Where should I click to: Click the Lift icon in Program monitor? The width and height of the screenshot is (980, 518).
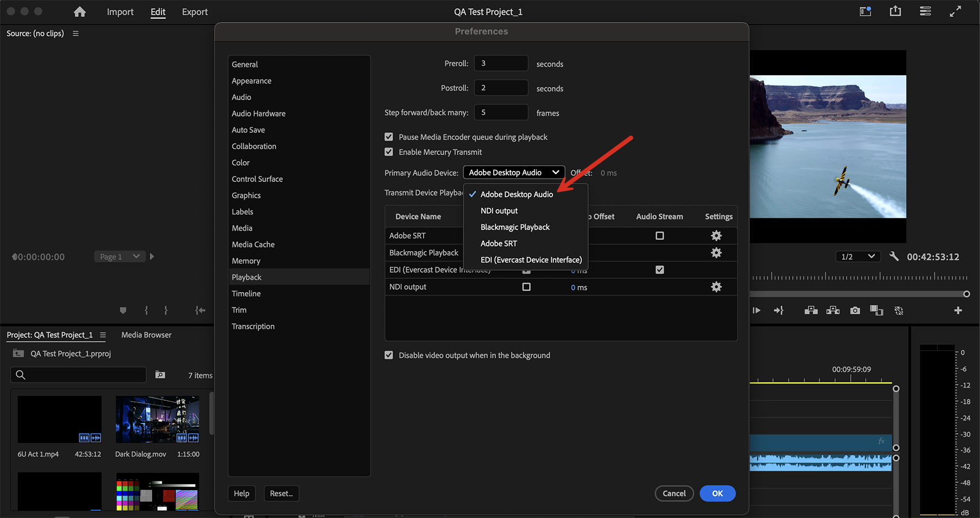point(811,310)
